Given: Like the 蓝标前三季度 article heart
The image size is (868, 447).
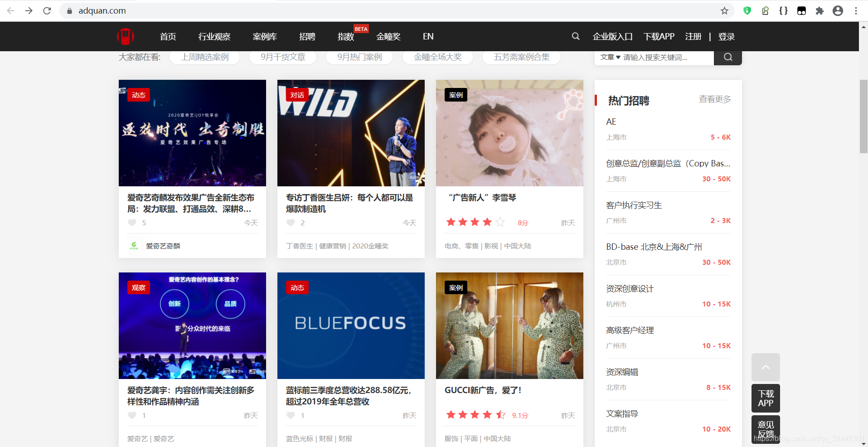Looking at the screenshot, I should pos(291,415).
